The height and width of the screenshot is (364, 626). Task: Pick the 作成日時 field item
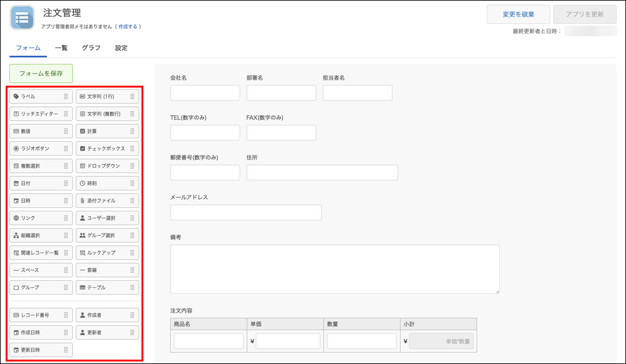click(x=41, y=333)
